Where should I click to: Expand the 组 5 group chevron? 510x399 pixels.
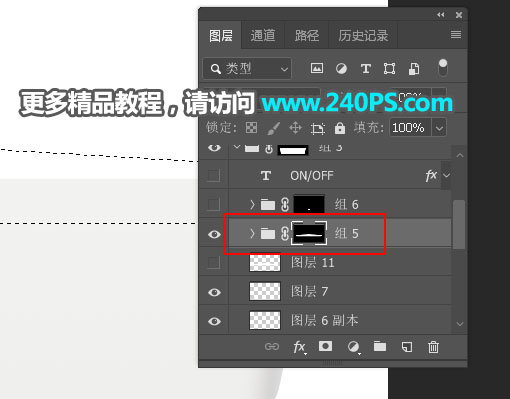pos(252,233)
